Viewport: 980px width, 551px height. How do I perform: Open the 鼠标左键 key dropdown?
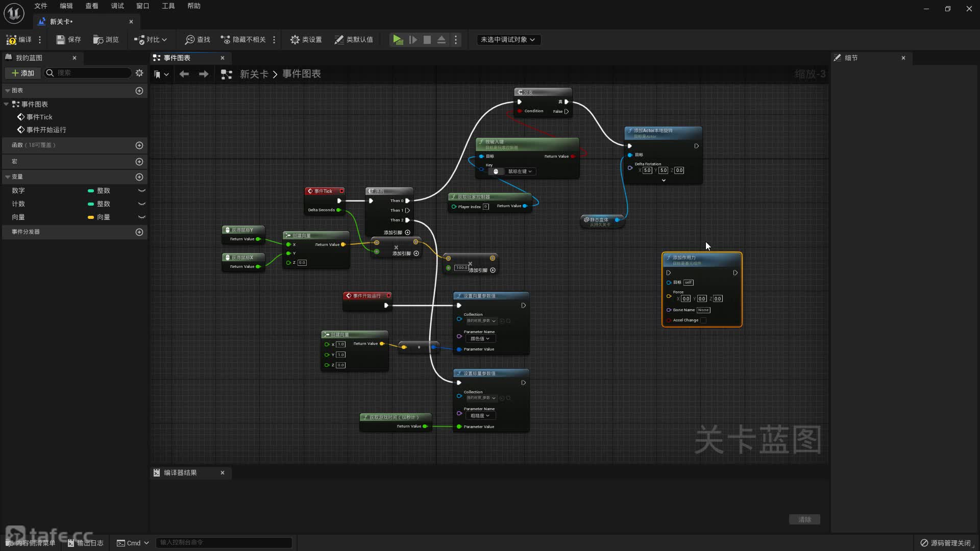(520, 171)
